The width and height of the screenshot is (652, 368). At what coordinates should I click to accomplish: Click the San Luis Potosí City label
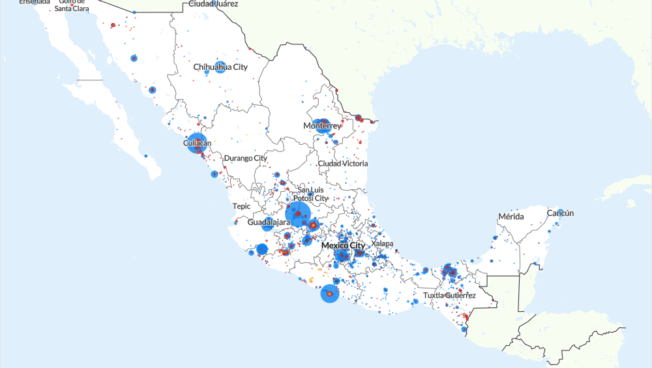coord(311,194)
